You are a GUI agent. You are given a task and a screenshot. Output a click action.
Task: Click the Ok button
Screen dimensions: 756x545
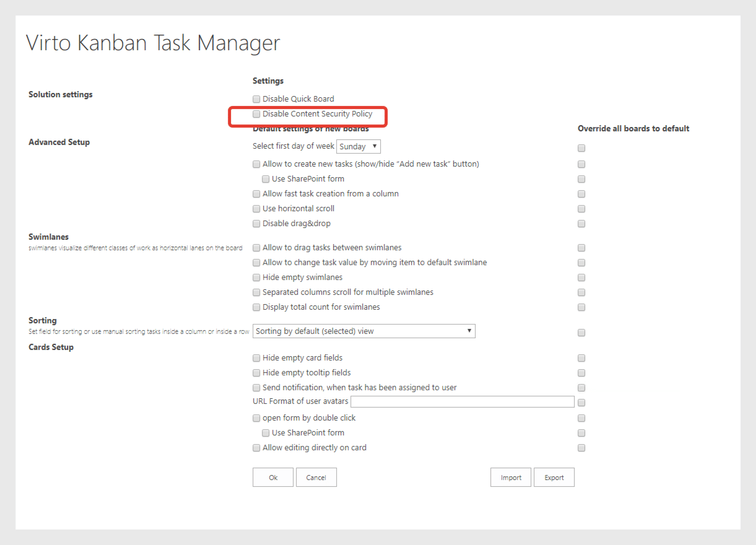click(273, 477)
